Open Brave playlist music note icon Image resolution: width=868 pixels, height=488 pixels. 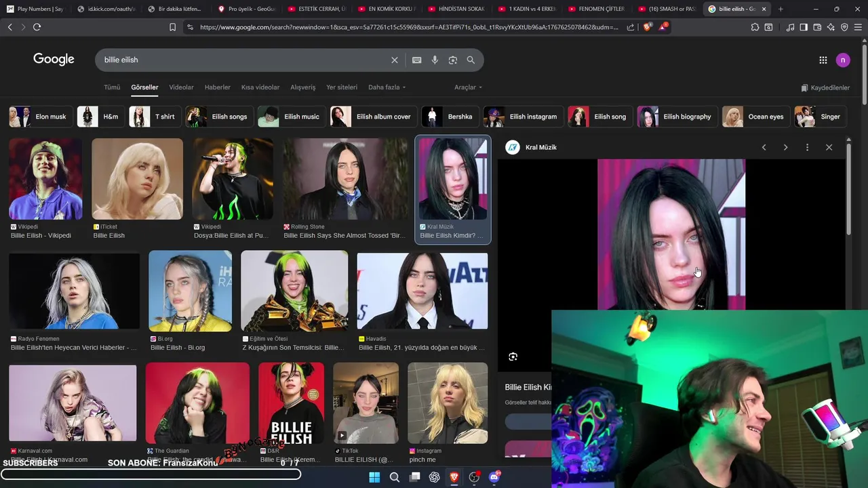790,27
